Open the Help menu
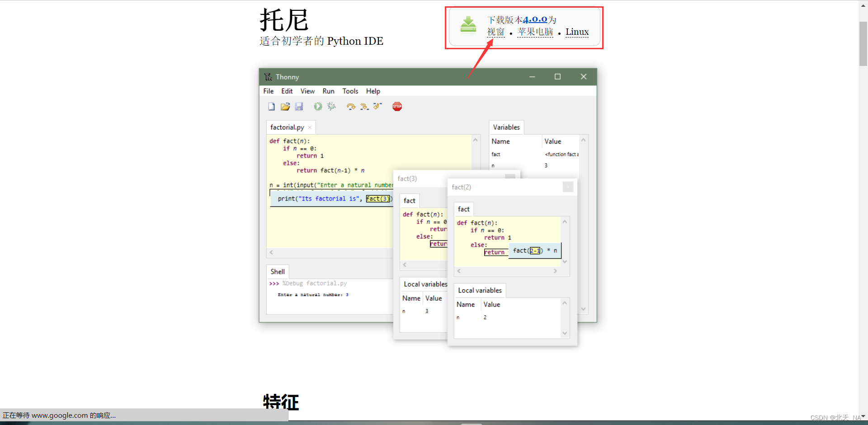Image resolution: width=868 pixels, height=425 pixels. (373, 91)
